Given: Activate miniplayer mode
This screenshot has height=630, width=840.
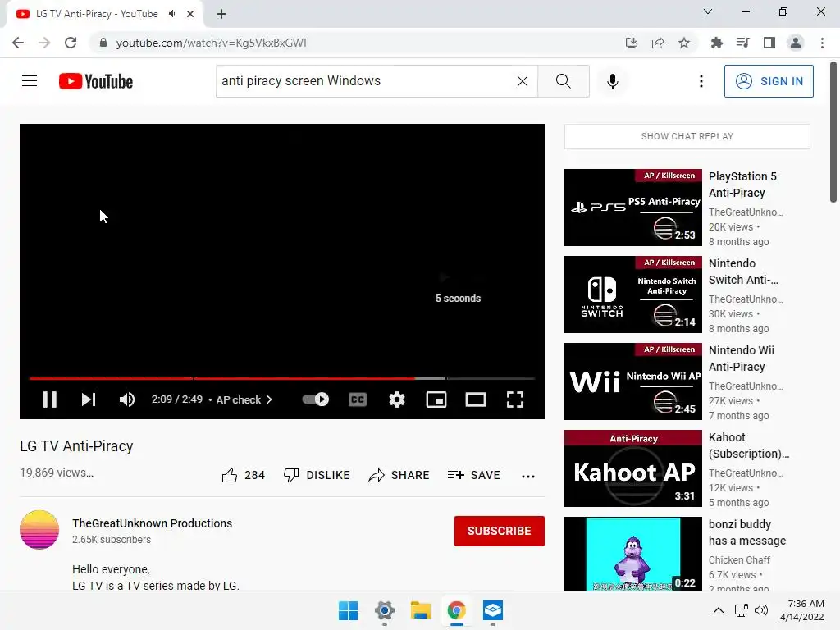Looking at the screenshot, I should click(436, 399).
